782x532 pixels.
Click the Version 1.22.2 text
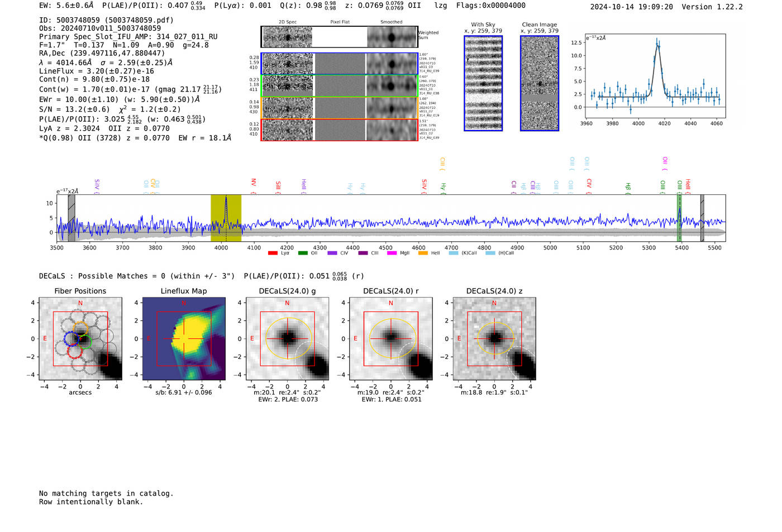713,7
